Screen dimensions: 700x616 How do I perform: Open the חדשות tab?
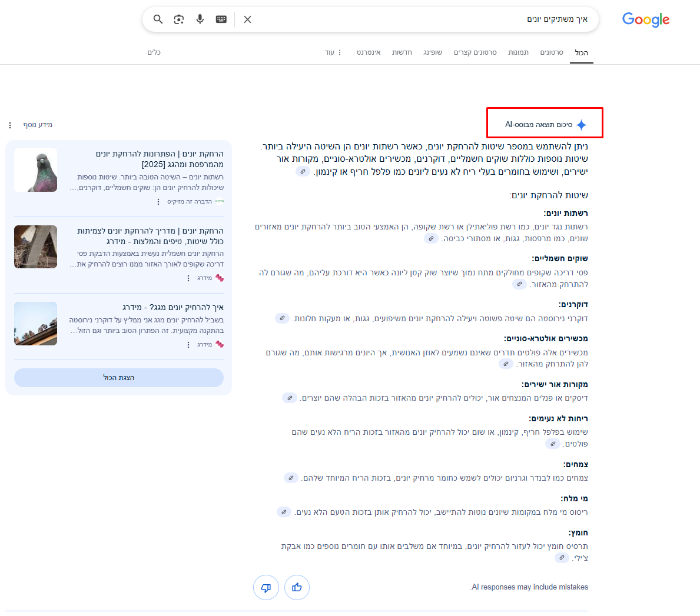coord(402,52)
